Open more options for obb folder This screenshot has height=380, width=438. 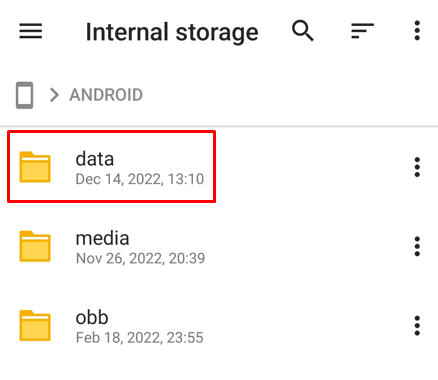point(417,326)
